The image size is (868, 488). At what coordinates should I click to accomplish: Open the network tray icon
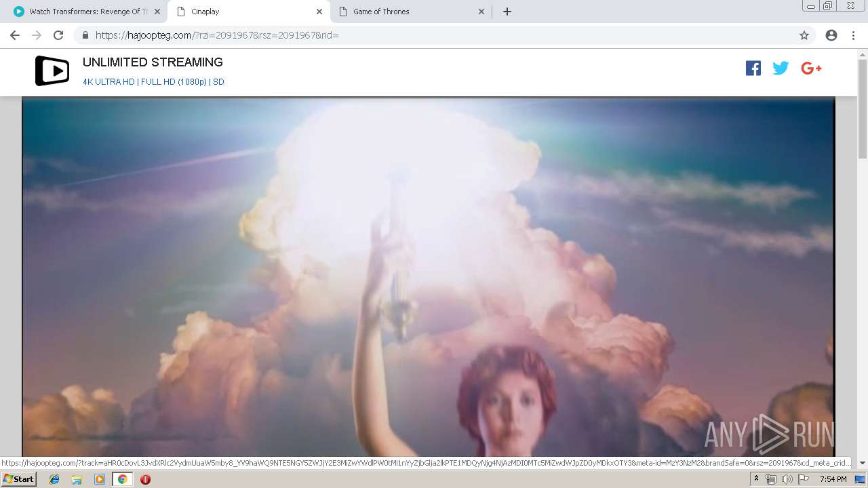771,479
